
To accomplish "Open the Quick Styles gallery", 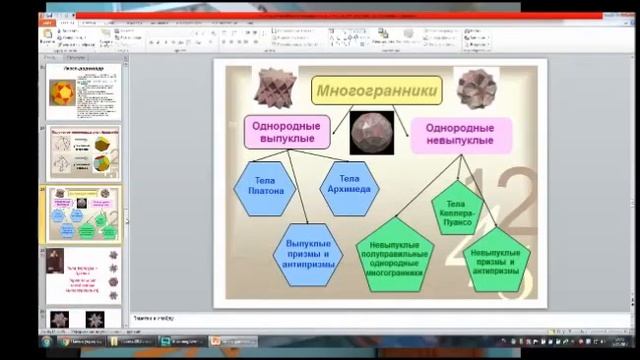I will pos(408,37).
